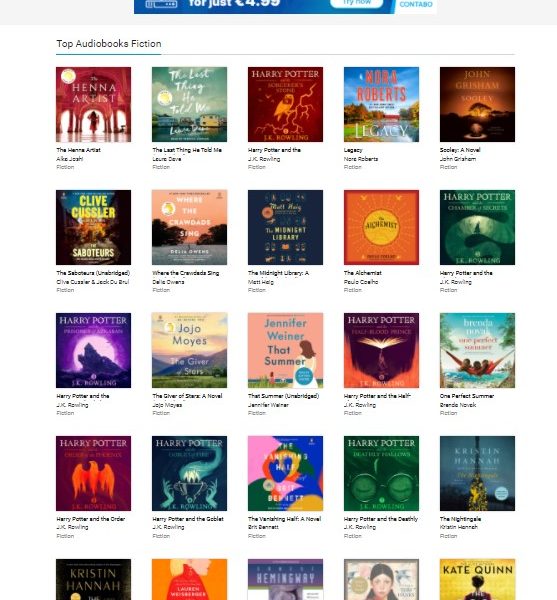Image resolution: width=557 pixels, height=600 pixels.
Task: Open John Grisham Sooley cover
Action: pos(477,104)
